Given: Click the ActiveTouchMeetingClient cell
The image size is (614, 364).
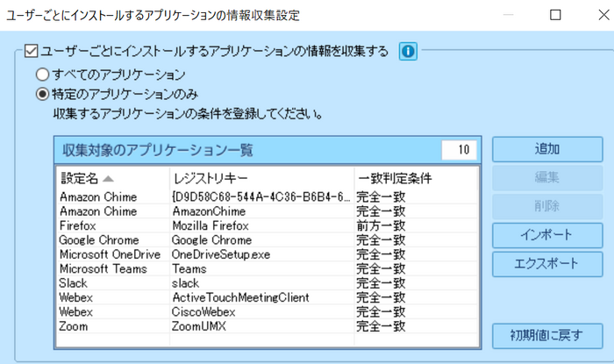Looking at the screenshot, I should tap(261, 297).
